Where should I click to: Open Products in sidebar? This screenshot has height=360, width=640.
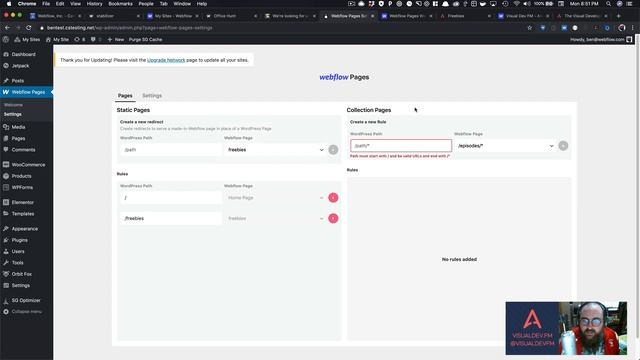[21, 176]
